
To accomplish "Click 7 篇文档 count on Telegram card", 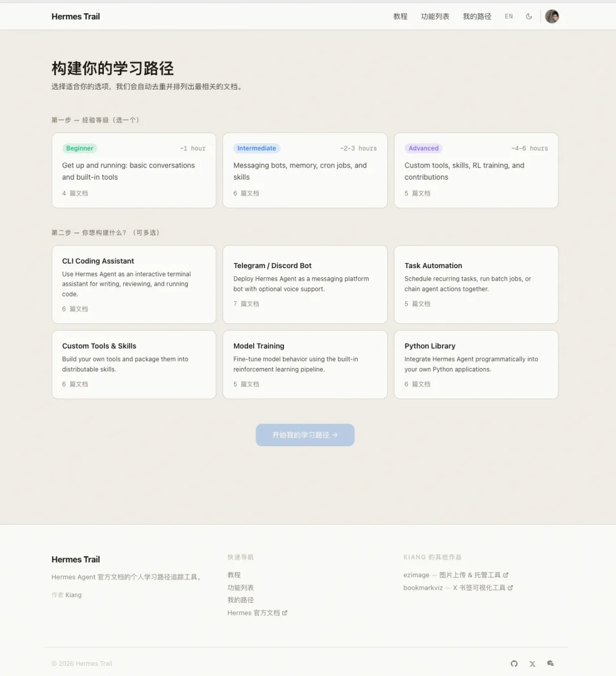I will (246, 304).
